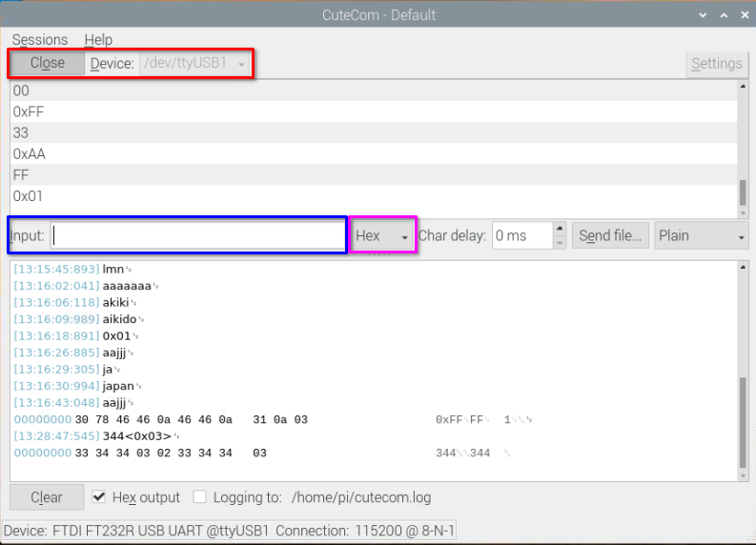Focus the Input text field
The image size is (756, 545).
[x=197, y=235]
